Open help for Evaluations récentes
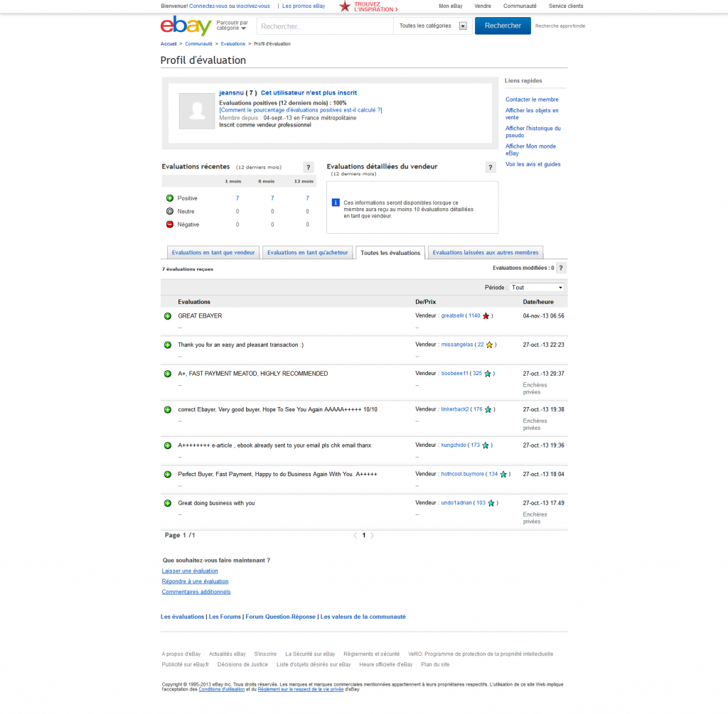The width and height of the screenshot is (728, 714). (x=309, y=167)
